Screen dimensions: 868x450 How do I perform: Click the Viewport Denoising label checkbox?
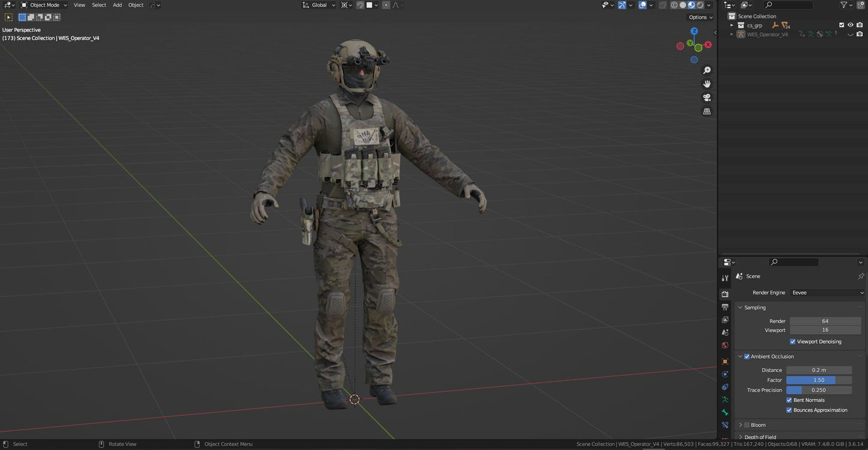[792, 341]
